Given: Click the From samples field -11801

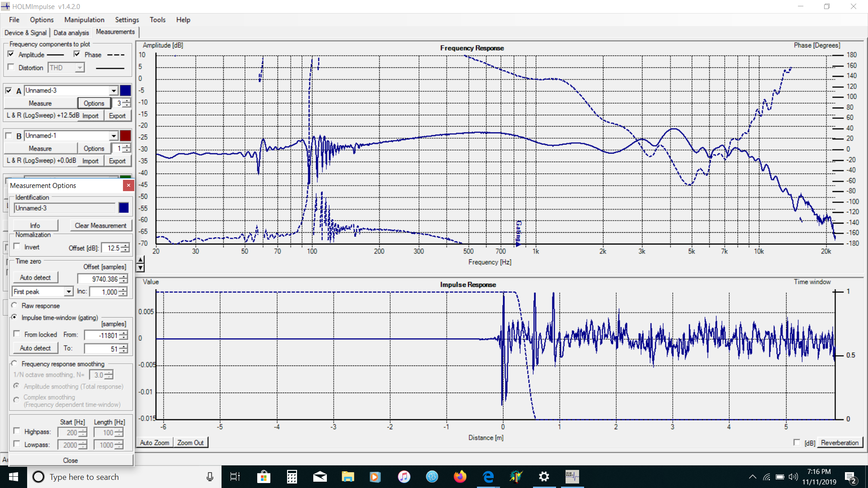Looking at the screenshot, I should click(x=102, y=336).
